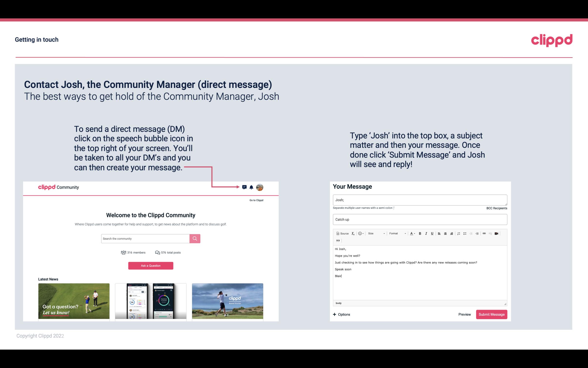The image size is (588, 368).
Task: Click the Clippd Community logo header
Action: pyautogui.click(x=58, y=187)
